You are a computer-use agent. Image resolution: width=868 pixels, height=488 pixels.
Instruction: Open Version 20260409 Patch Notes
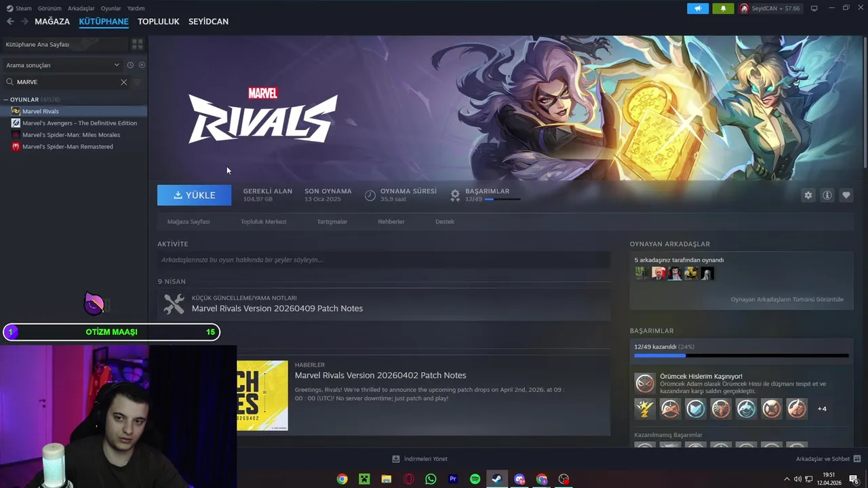point(277,308)
